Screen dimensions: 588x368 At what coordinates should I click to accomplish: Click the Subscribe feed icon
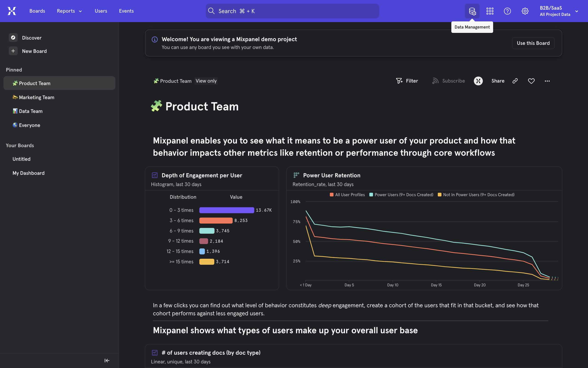(x=435, y=81)
